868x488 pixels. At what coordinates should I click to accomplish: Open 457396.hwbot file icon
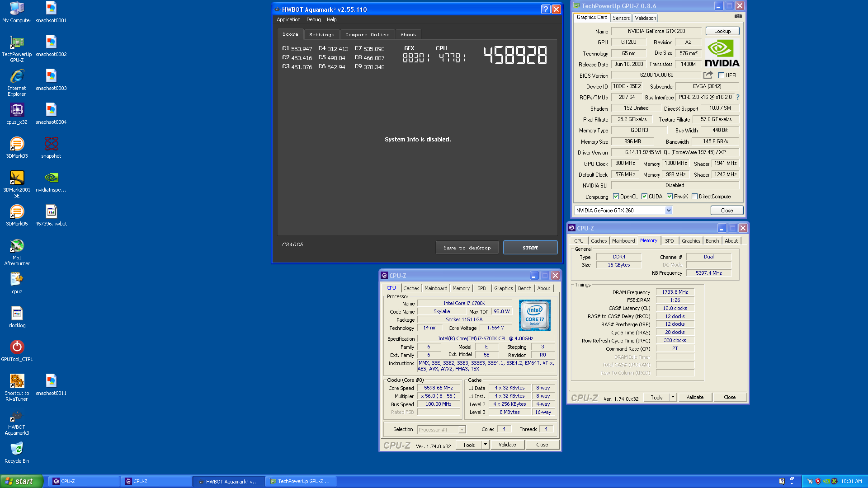[51, 215]
